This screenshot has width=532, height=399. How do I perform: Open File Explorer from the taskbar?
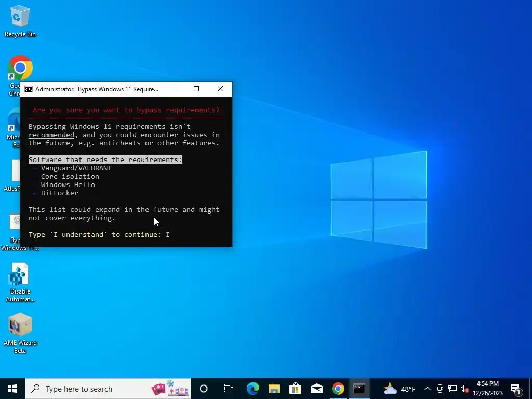point(274,389)
